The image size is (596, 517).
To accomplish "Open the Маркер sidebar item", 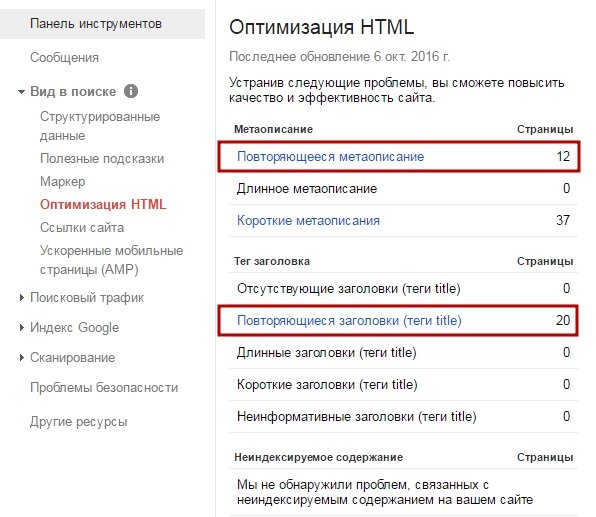I will click(62, 181).
